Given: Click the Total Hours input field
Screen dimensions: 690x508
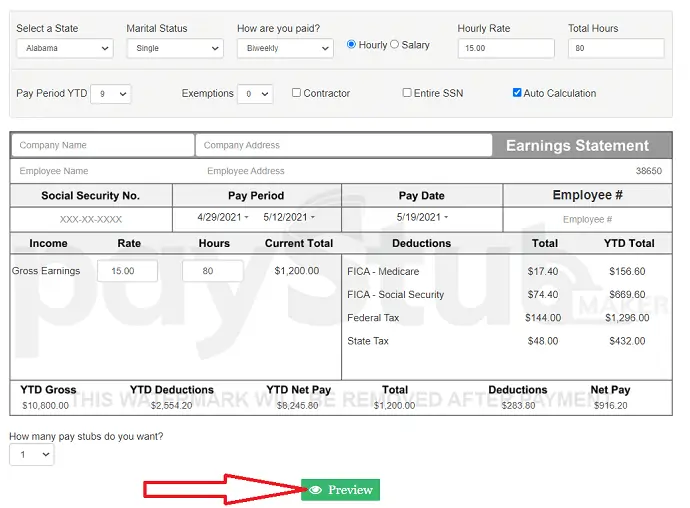Looking at the screenshot, I should point(615,48).
